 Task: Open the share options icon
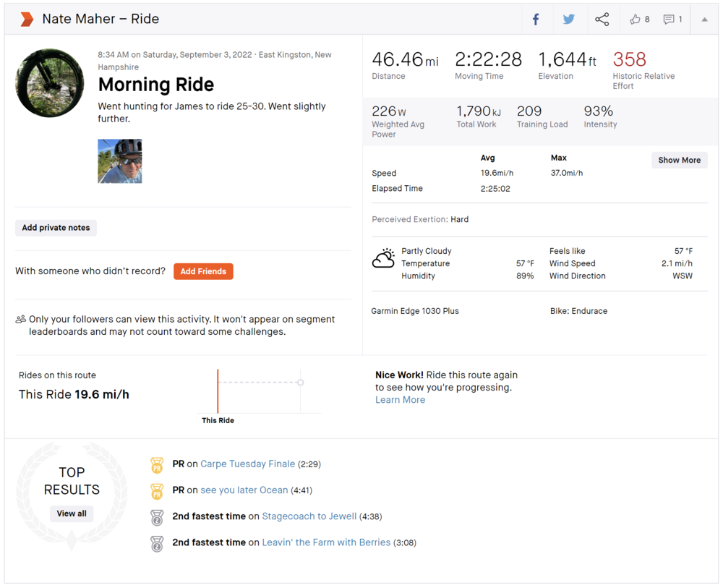coord(602,20)
